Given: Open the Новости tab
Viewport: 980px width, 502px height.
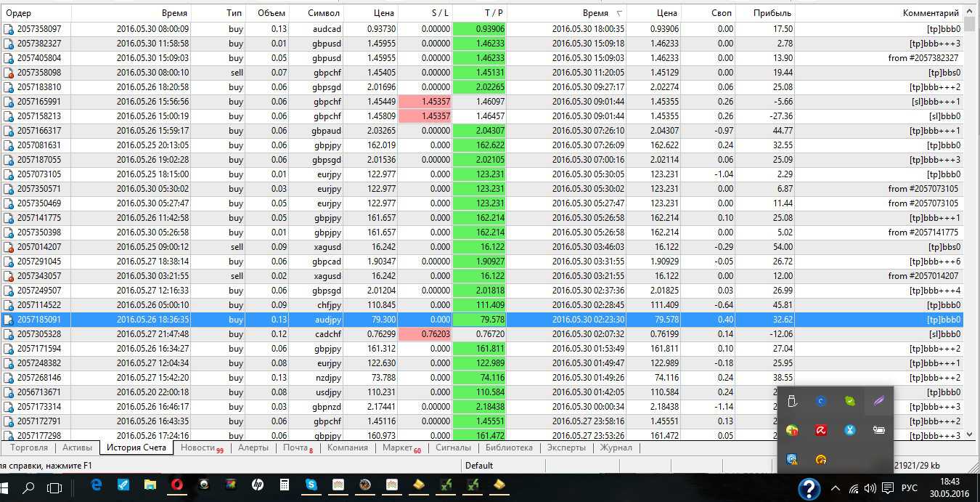Looking at the screenshot, I should [x=198, y=448].
